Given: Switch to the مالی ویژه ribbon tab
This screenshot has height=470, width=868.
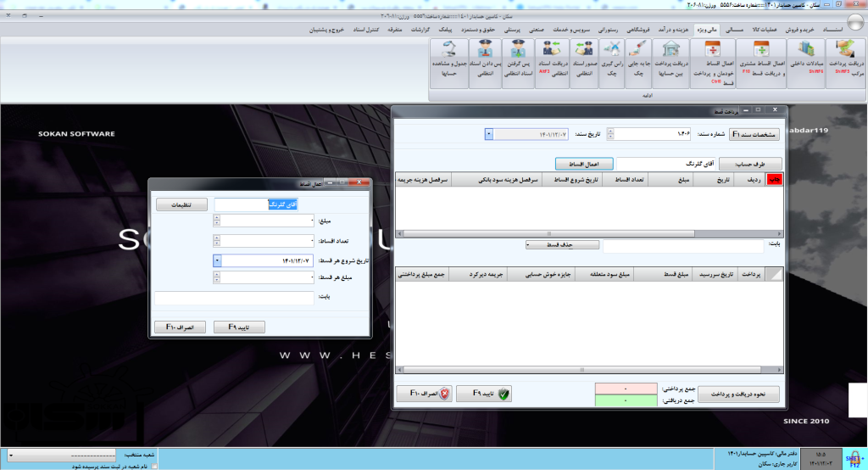Looking at the screenshot, I should (707, 30).
